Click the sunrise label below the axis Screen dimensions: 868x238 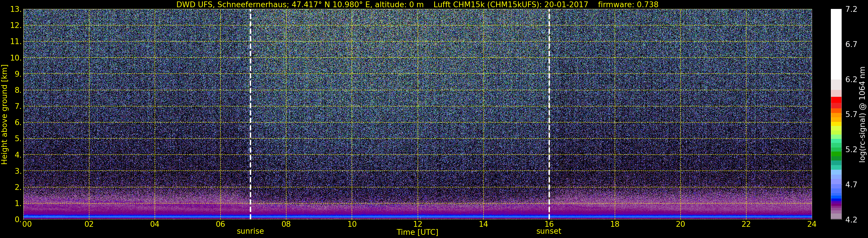point(250,231)
